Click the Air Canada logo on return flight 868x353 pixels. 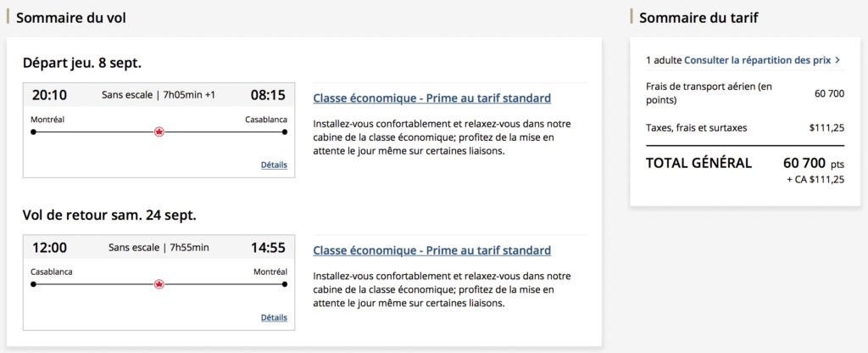point(159,284)
